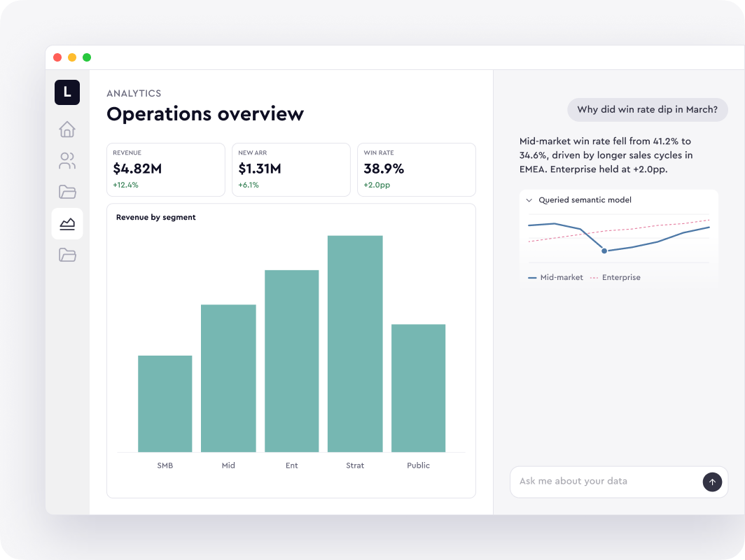Click the Public bar in the chart

pos(418,388)
